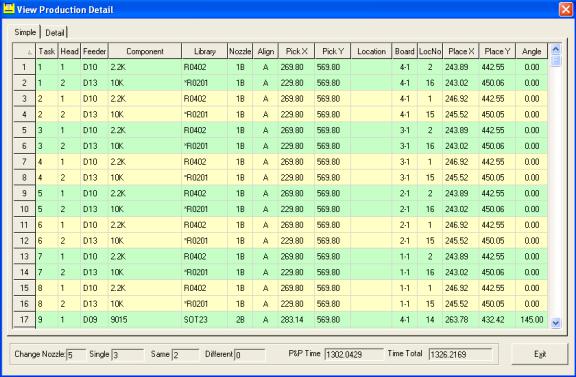Screen dimensions: 576x377
Task: Click the Angle column header
Action: (x=532, y=51)
